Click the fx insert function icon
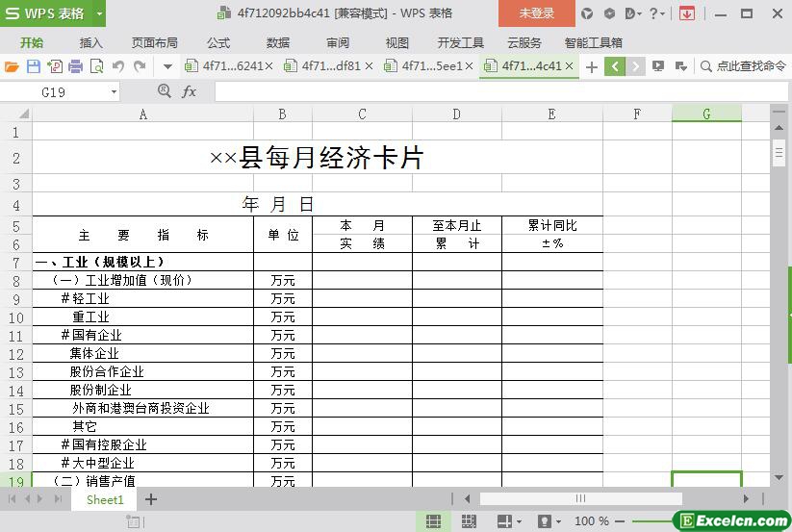Image resolution: width=792 pixels, height=532 pixels. point(189,91)
